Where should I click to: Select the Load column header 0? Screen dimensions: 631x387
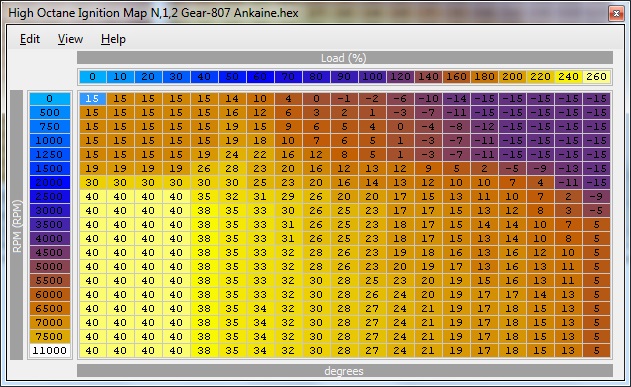93,76
